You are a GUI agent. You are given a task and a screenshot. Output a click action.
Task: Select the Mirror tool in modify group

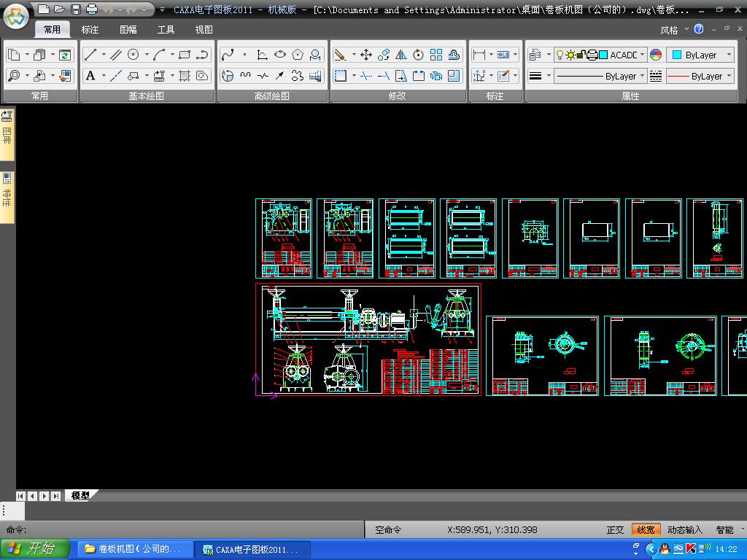(x=400, y=55)
